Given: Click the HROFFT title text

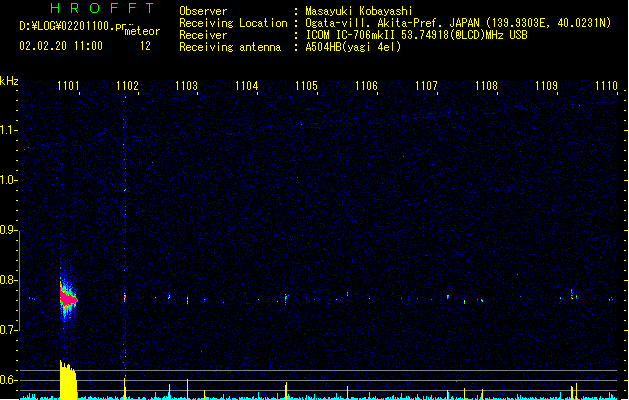Looking at the screenshot, I should (102, 8).
